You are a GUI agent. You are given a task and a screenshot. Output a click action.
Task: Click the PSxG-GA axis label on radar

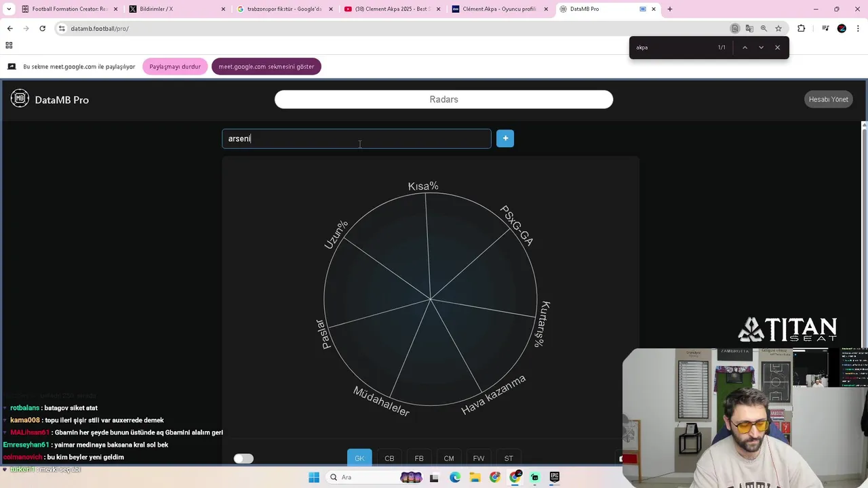coord(517,225)
